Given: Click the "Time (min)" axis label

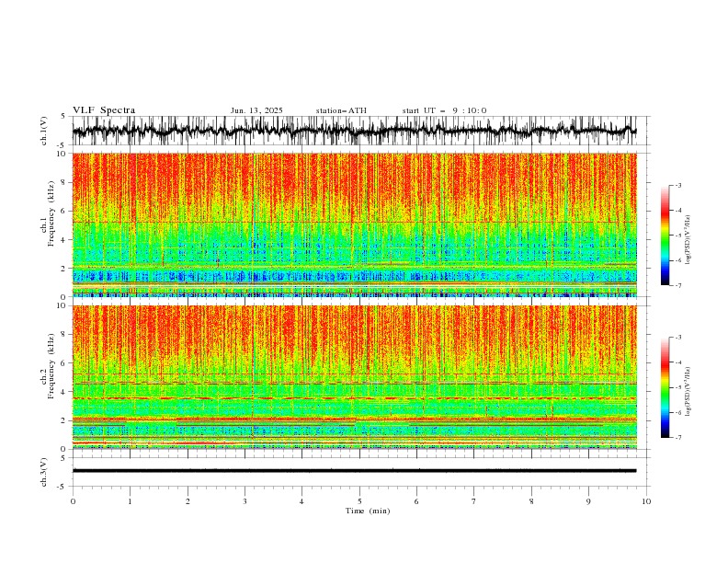Looking at the screenshot, I should [x=368, y=511].
